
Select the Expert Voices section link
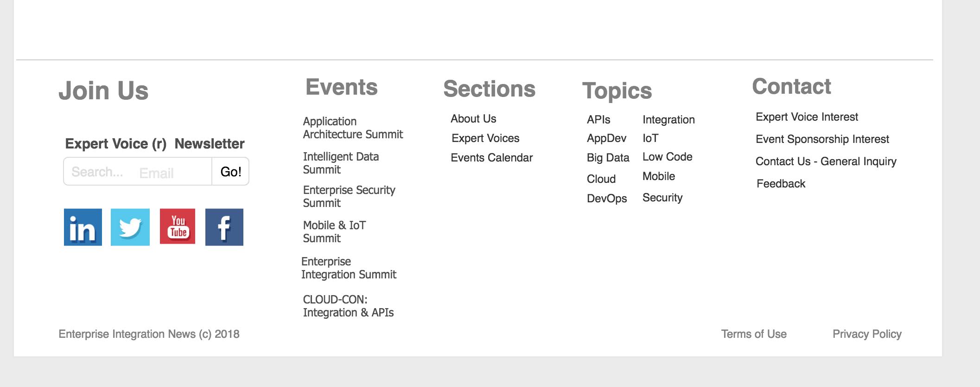tap(485, 138)
